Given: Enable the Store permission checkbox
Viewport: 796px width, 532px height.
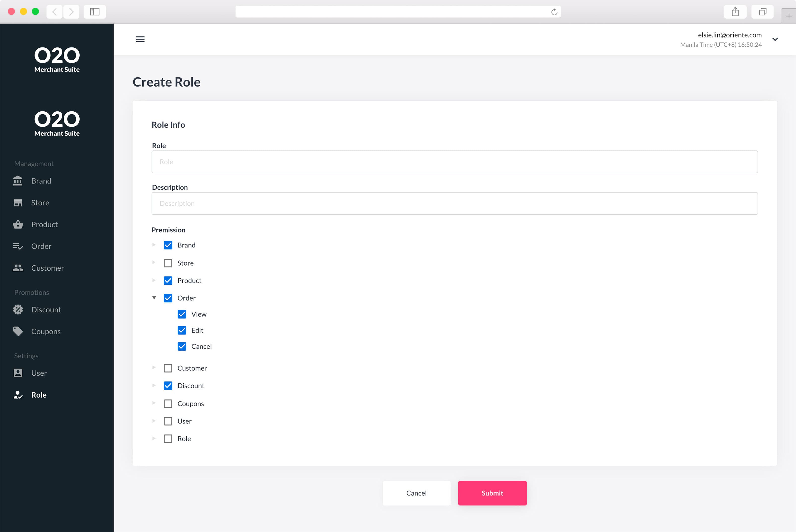Looking at the screenshot, I should [x=168, y=263].
